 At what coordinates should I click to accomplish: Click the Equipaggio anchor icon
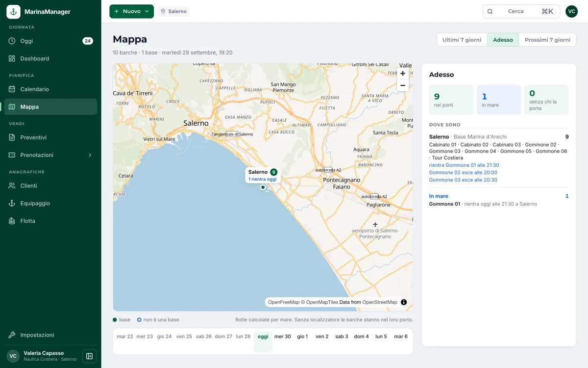tap(12, 203)
